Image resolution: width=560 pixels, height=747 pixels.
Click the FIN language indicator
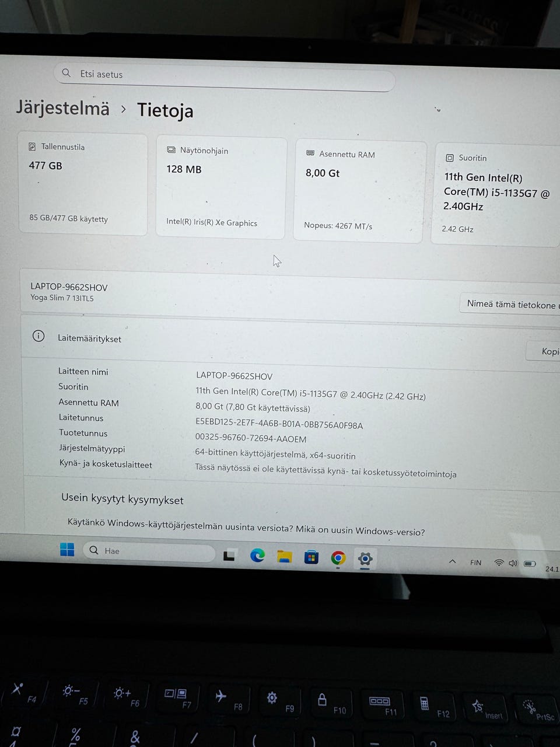476,563
